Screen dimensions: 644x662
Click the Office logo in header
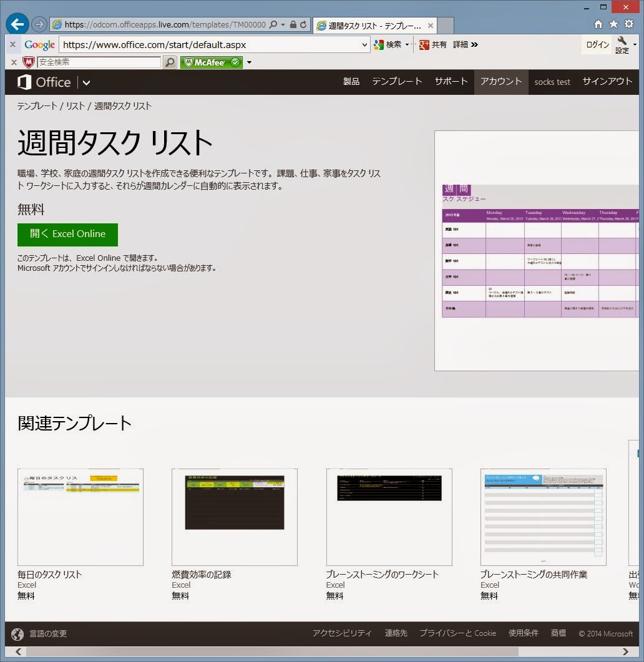coord(44,82)
